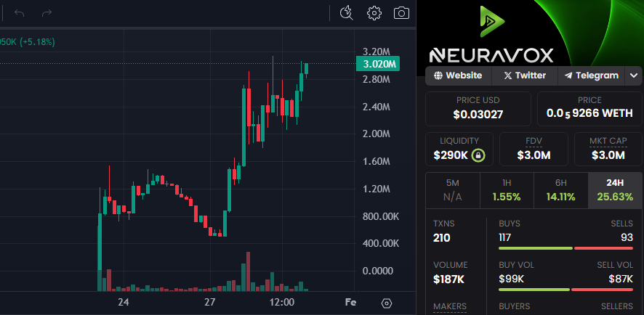Screen dimensions: 644x315
Task: Click the LIQUIDITY $290K box
Action: (x=459, y=149)
